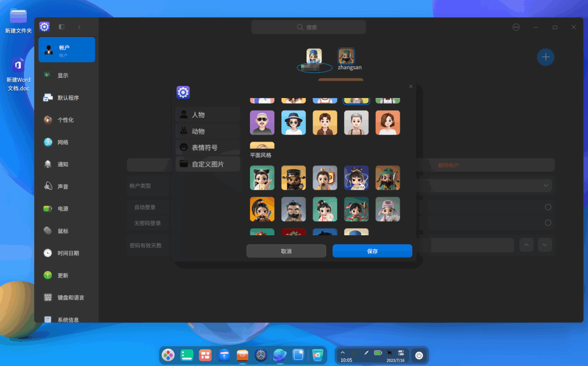Go back using the title bar chevron

[79, 27]
